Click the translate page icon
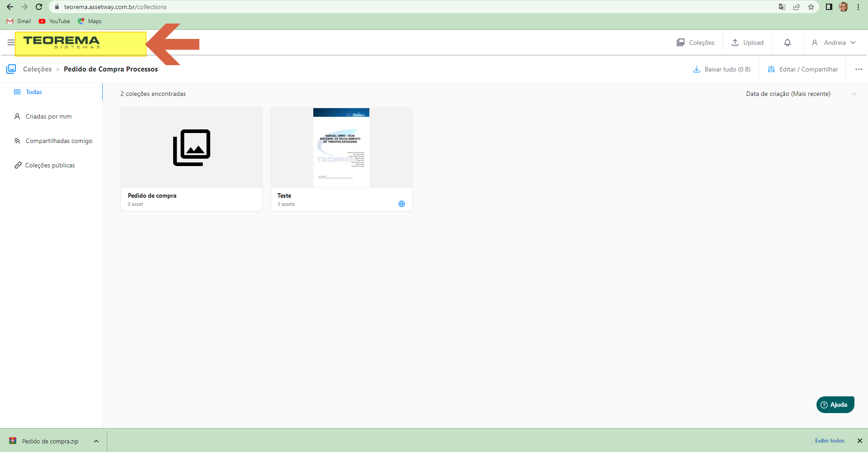Viewport: 868px width, 452px height. click(782, 7)
